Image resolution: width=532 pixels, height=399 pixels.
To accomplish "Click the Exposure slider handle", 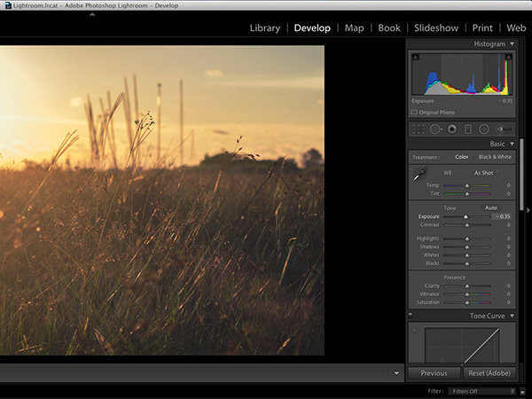I will click(465, 216).
